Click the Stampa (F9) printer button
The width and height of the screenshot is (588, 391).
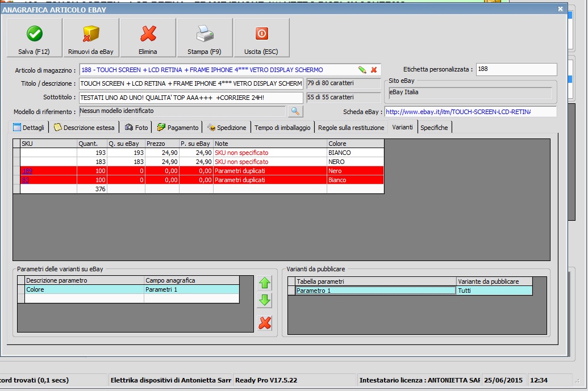pyautogui.click(x=205, y=38)
